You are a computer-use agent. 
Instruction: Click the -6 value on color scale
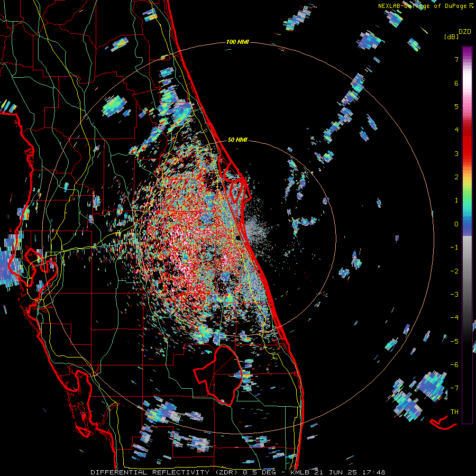point(454,365)
